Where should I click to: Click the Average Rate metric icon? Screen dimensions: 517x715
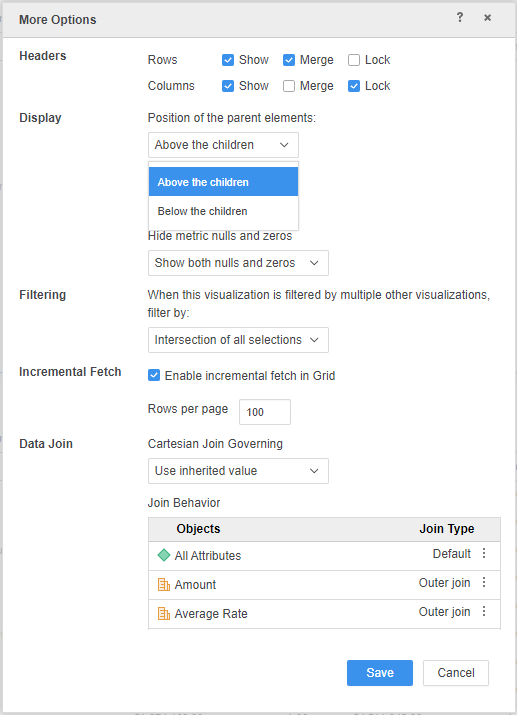[x=164, y=613]
